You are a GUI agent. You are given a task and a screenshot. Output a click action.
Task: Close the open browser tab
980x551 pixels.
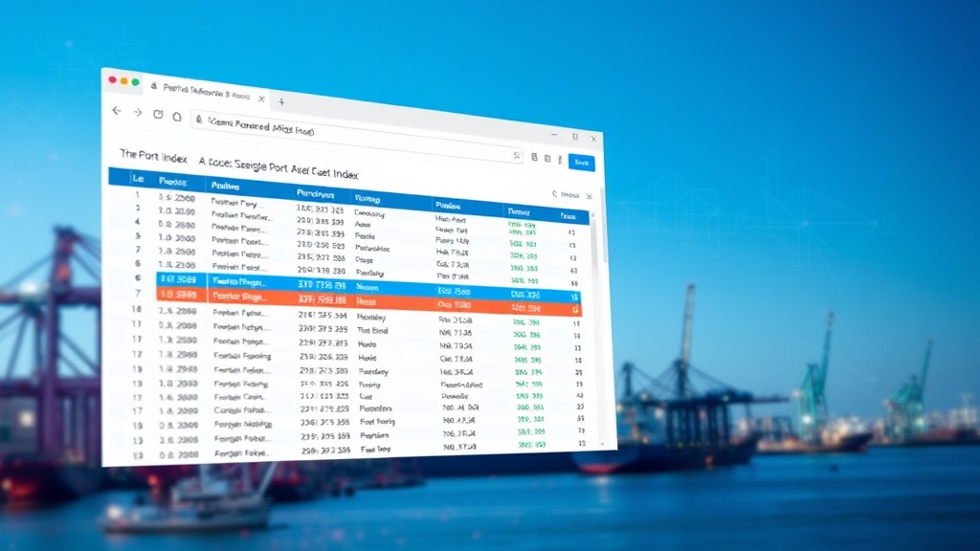(x=261, y=99)
